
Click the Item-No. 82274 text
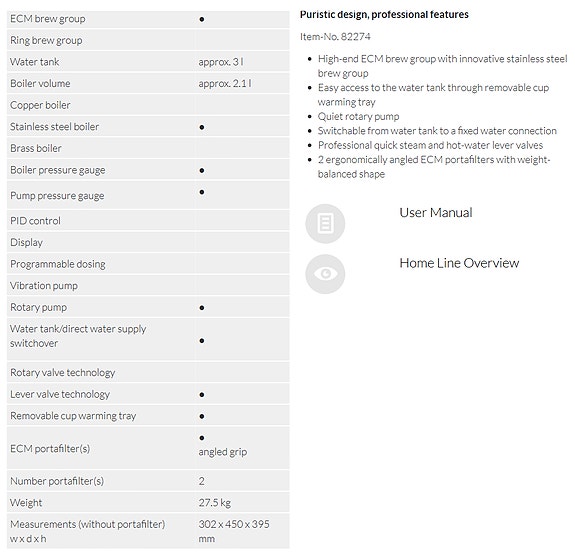tap(335, 37)
